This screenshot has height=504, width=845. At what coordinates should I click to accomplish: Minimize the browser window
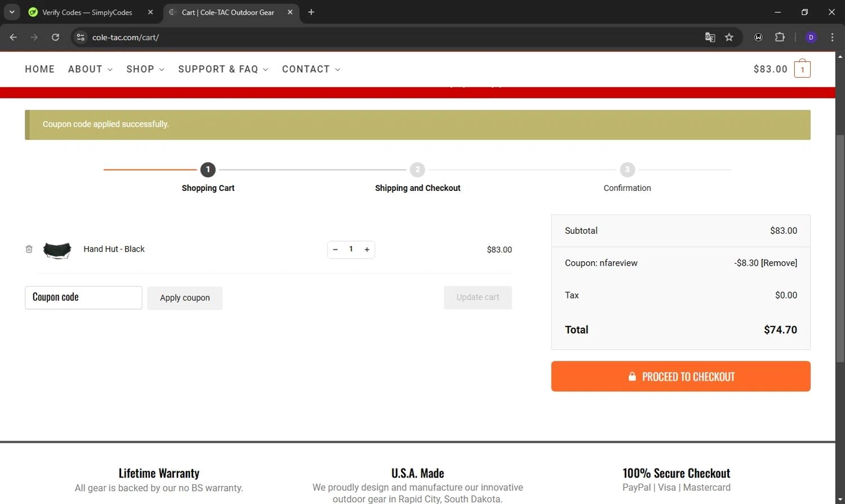777,12
